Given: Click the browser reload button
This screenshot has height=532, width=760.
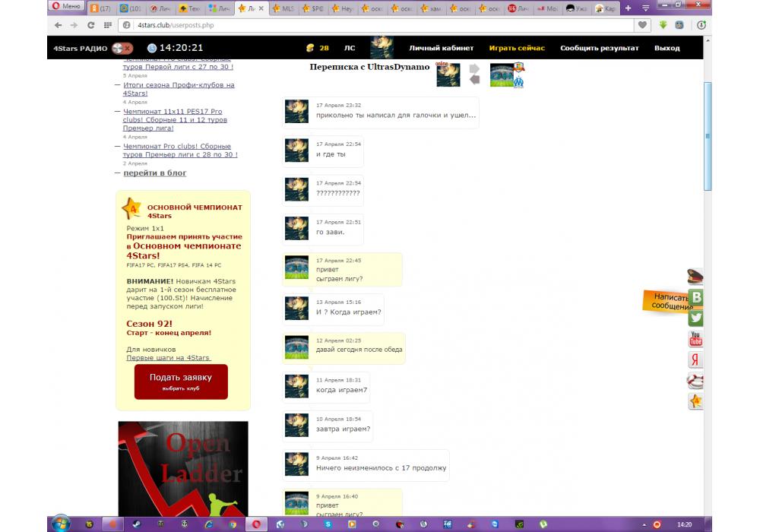Looking at the screenshot, I should tap(90, 25).
